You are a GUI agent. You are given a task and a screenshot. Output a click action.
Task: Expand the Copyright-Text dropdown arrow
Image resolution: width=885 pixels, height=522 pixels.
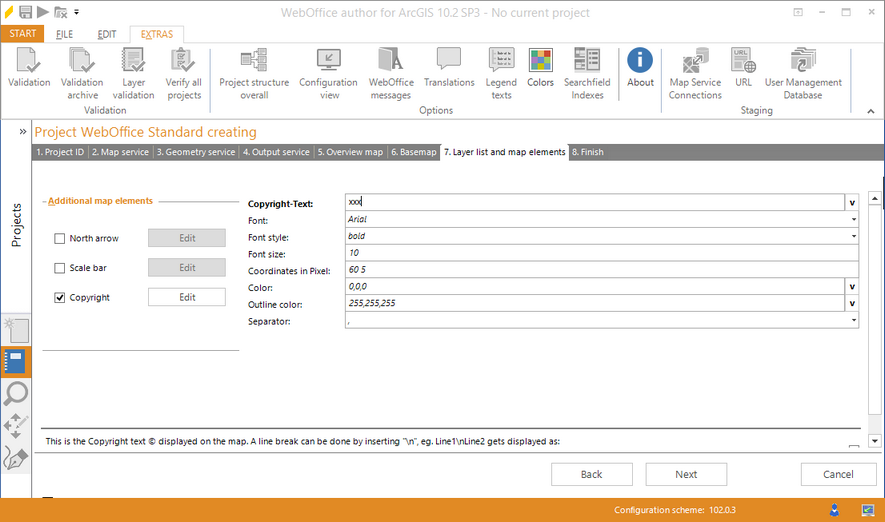point(852,202)
